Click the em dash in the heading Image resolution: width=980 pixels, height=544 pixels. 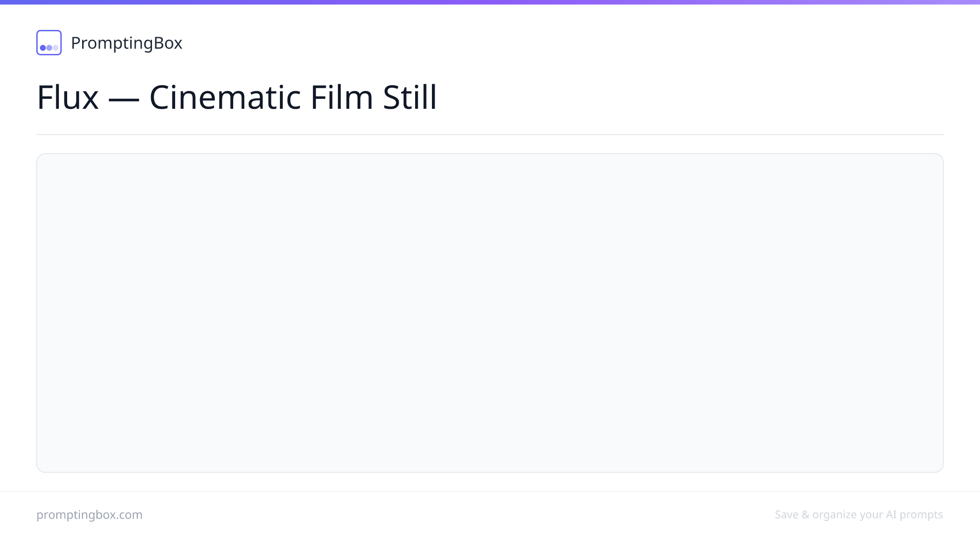tap(124, 100)
